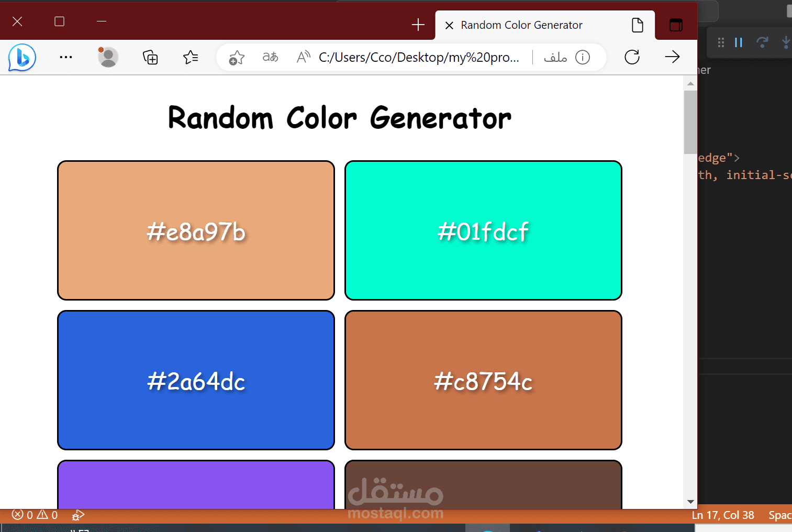The width and height of the screenshot is (792, 532).
Task: Select the #c8754c color box
Action: tap(483, 380)
